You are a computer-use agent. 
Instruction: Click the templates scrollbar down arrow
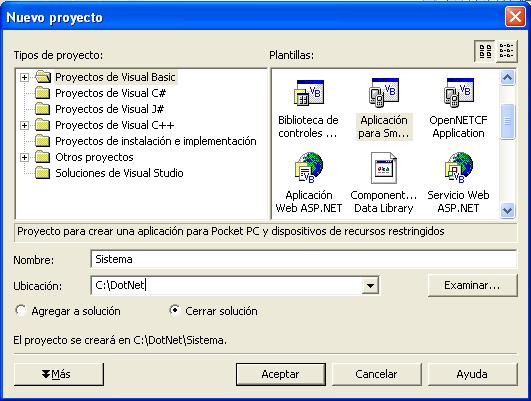[507, 210]
